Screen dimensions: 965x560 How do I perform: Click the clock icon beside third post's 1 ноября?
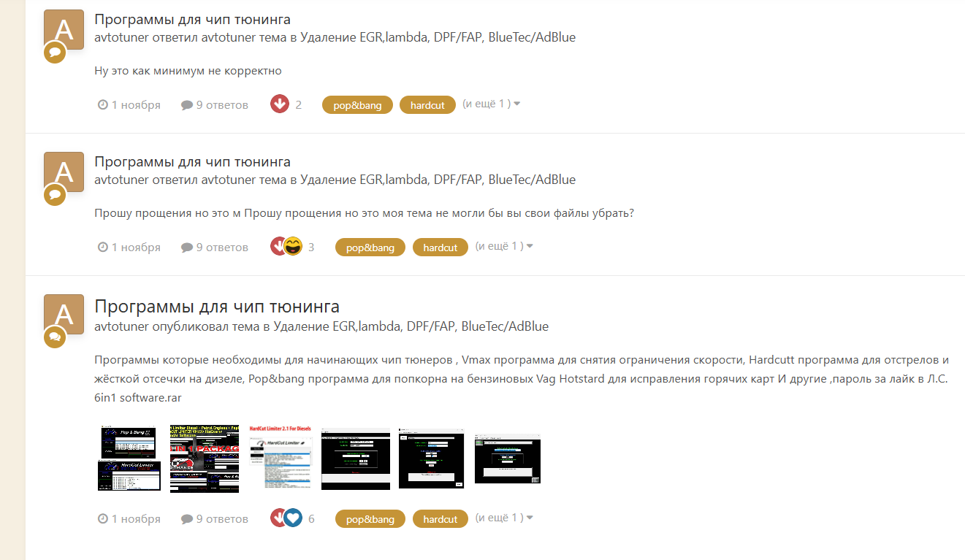(x=103, y=519)
